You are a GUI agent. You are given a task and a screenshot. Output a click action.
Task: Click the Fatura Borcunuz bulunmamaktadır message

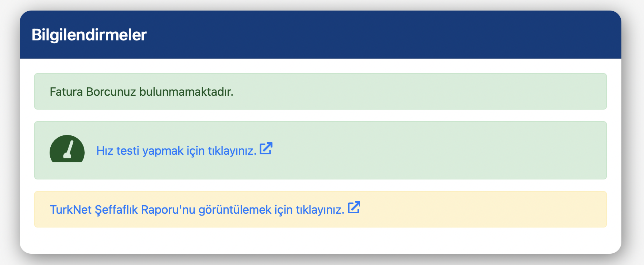point(141,91)
